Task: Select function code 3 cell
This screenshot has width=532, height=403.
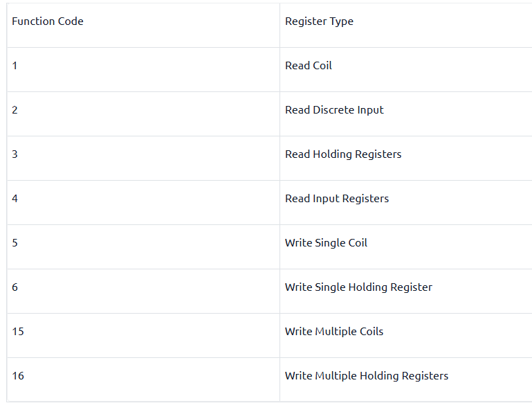Action: [143, 158]
